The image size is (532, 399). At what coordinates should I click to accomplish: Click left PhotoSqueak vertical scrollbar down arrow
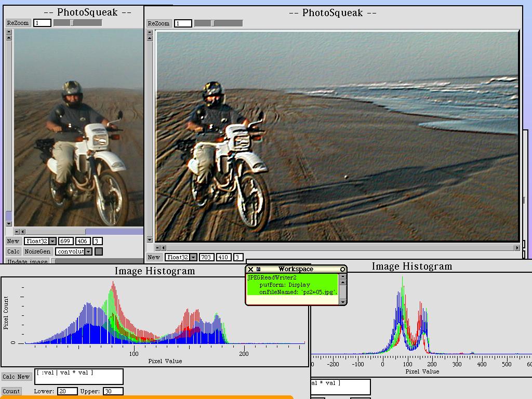pos(9,223)
